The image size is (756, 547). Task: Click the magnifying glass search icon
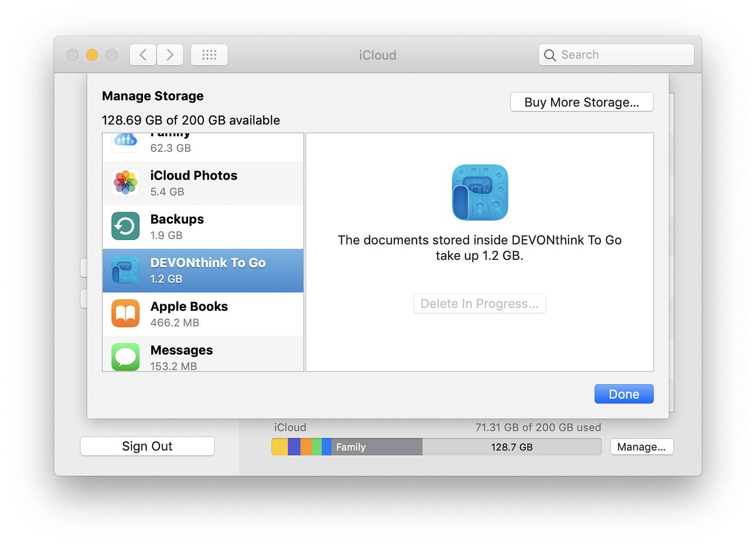pos(550,55)
